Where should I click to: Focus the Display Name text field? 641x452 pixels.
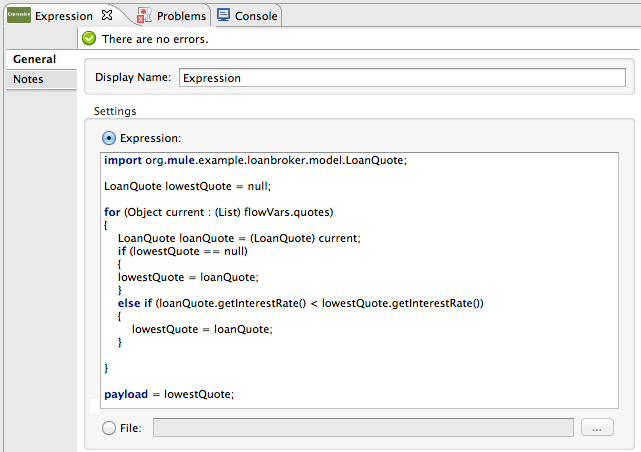(x=402, y=78)
